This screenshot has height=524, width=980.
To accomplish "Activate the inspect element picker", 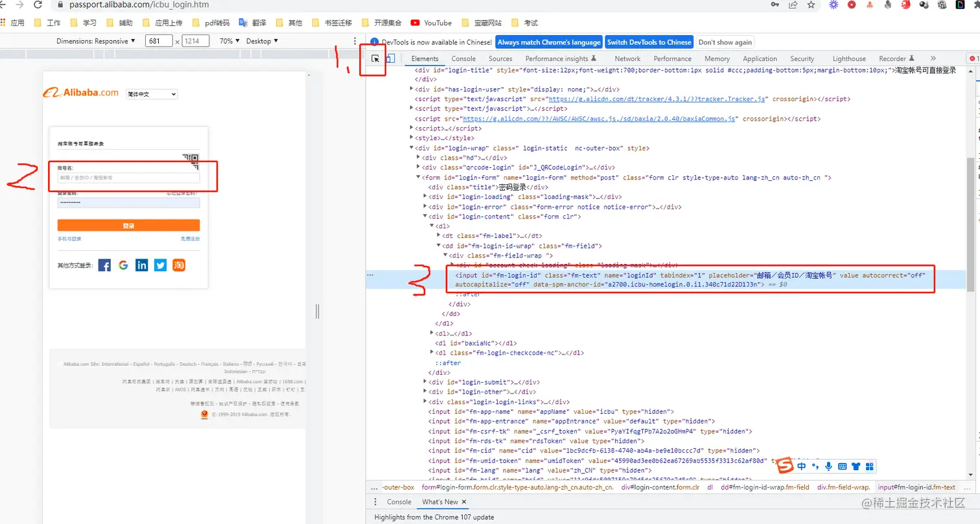I will point(375,58).
